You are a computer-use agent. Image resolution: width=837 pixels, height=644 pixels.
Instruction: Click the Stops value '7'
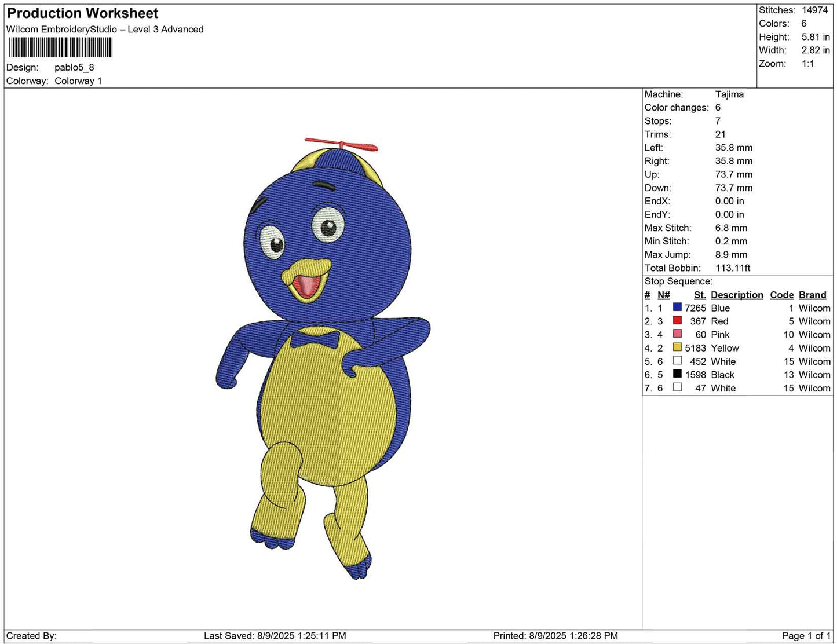coord(718,121)
